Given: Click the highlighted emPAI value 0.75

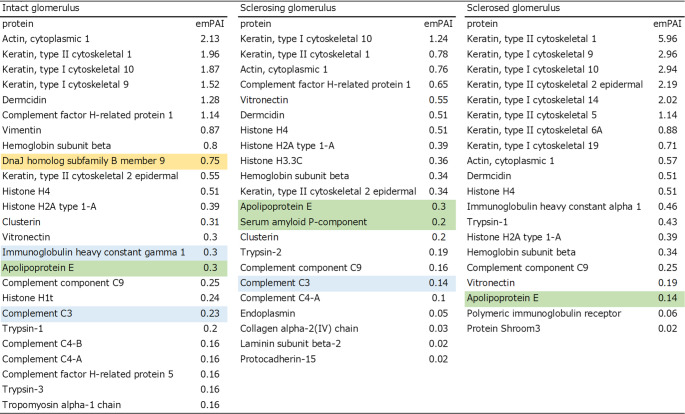Looking at the screenshot, I should pos(210,161).
